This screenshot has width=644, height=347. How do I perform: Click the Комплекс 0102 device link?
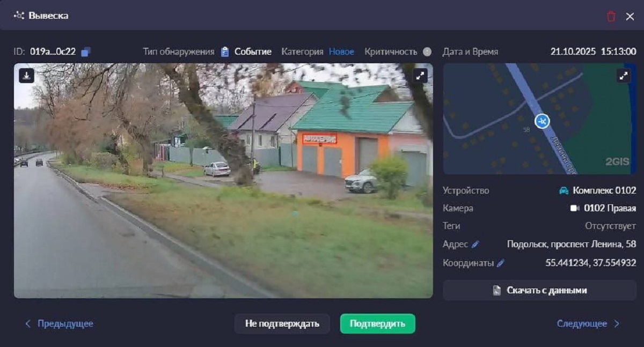(598, 190)
